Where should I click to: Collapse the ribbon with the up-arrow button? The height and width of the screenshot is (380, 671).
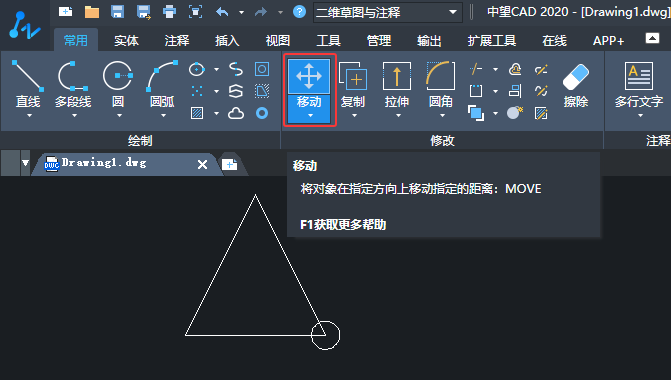652,38
